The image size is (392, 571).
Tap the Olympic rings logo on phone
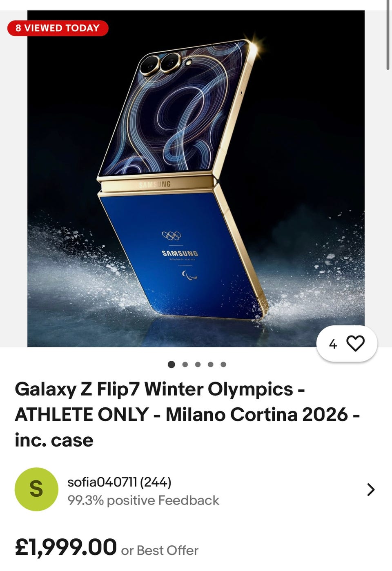point(171,236)
